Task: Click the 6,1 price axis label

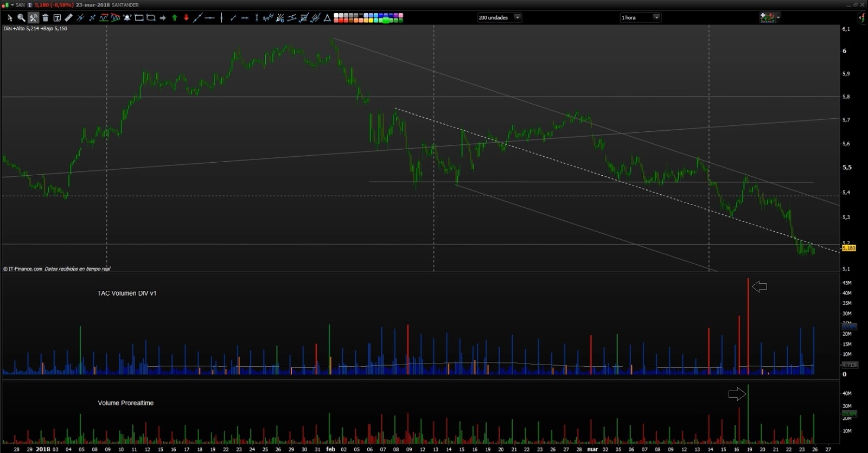Action: click(846, 29)
